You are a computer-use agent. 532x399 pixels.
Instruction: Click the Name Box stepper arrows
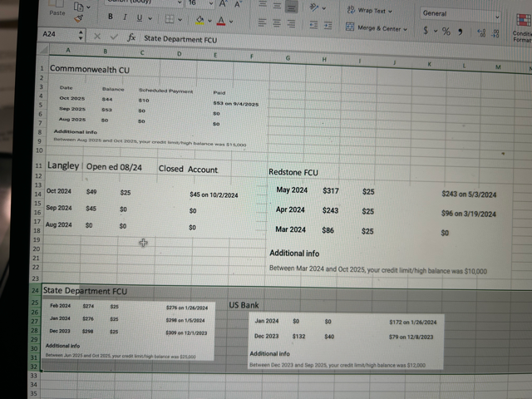81,35
